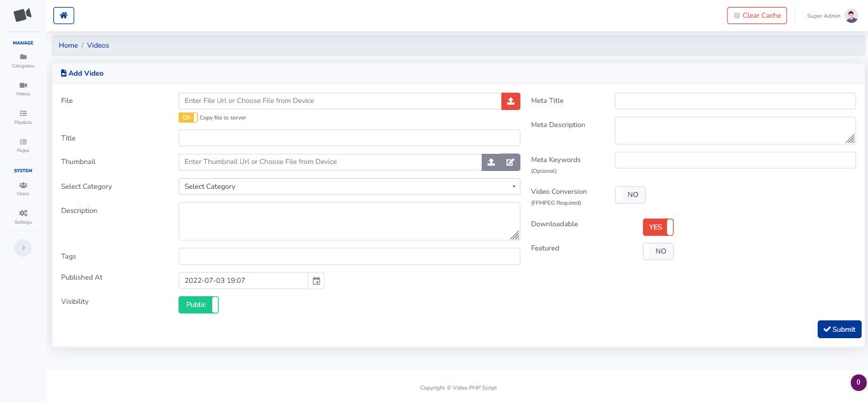This screenshot has width=868, height=403.
Task: Open Playlists in the sidebar
Action: [x=23, y=117]
